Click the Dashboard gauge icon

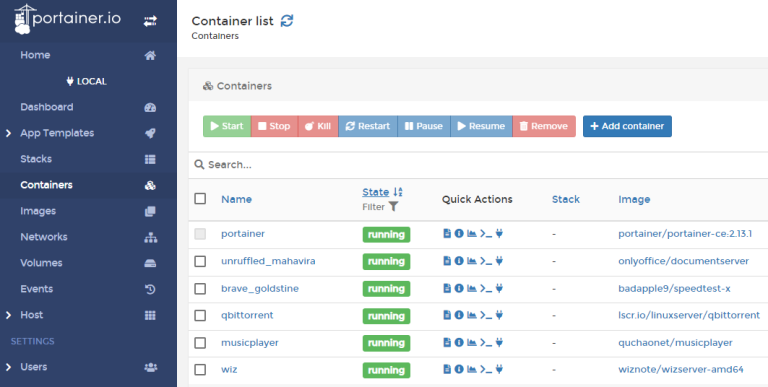150,107
